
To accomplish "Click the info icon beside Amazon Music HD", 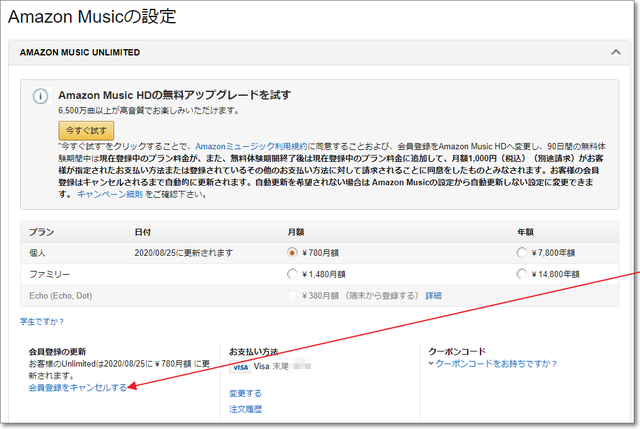I will (40, 97).
